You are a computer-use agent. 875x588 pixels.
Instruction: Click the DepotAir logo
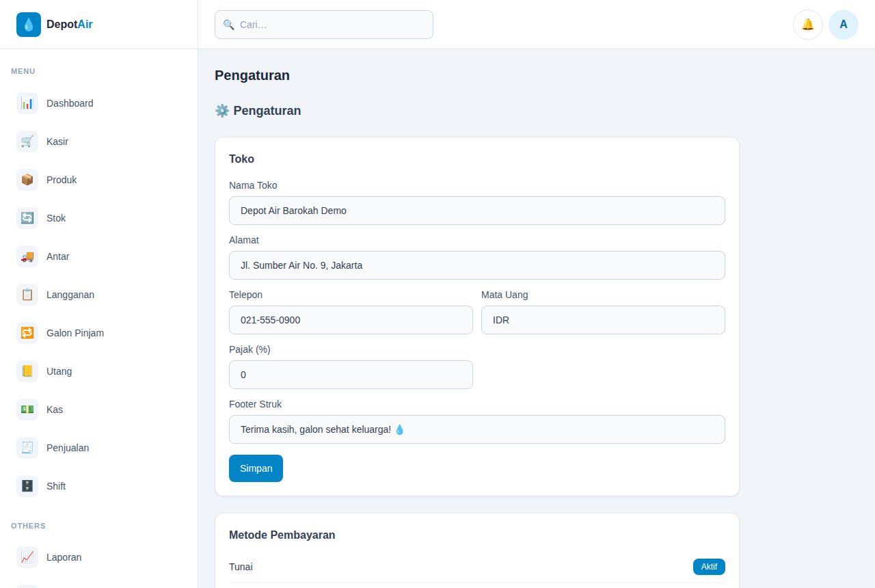pos(55,25)
